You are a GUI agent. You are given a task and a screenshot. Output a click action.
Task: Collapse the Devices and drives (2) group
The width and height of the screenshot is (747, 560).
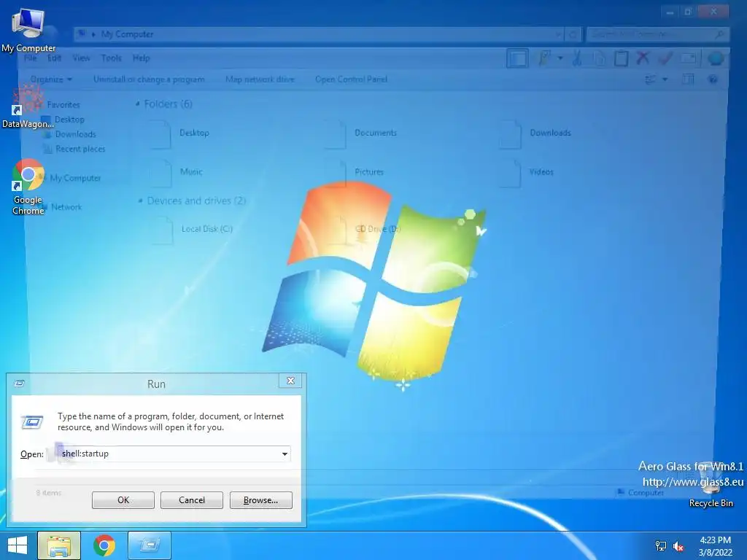(x=140, y=201)
